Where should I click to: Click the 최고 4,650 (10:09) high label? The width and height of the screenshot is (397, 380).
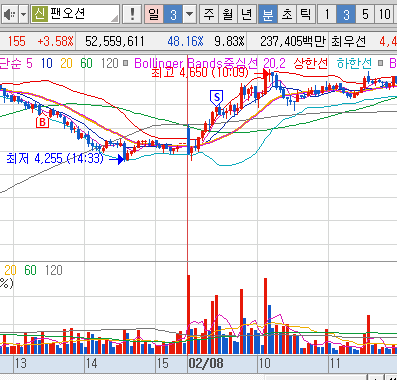[200, 72]
